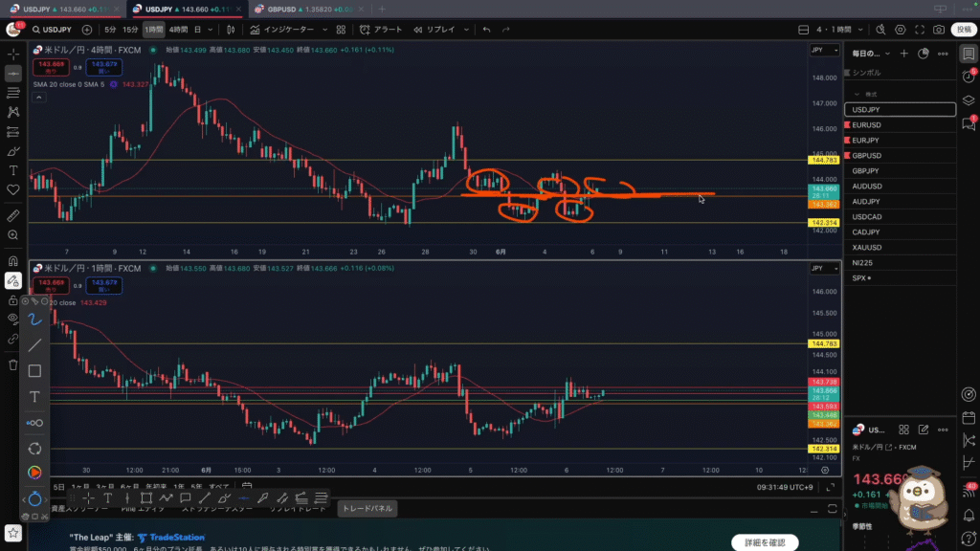
Task: Switch to the GBPUSD browser tab
Action: [x=308, y=10]
